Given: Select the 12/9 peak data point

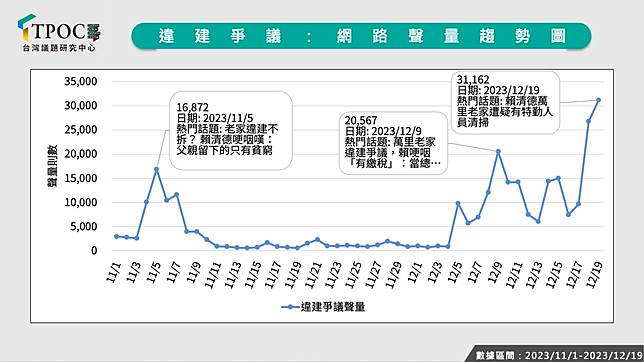Looking at the screenshot, I should (x=498, y=152).
